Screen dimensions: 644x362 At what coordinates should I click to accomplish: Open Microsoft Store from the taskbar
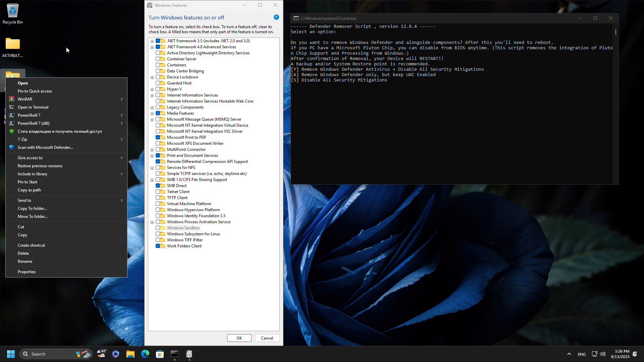tap(160, 354)
